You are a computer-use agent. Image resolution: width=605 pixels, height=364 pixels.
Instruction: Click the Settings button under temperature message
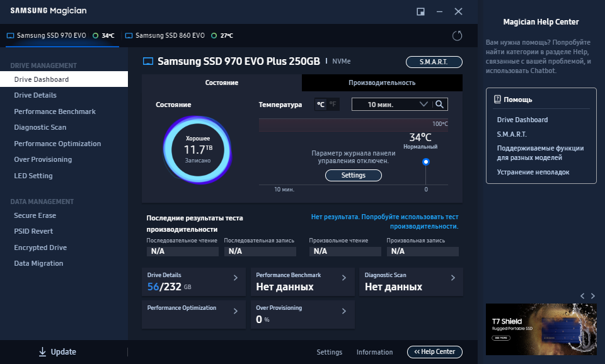point(353,176)
